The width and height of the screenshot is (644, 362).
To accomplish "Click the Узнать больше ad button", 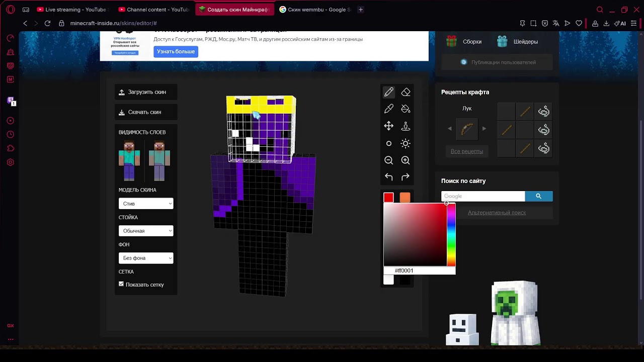I will (176, 51).
